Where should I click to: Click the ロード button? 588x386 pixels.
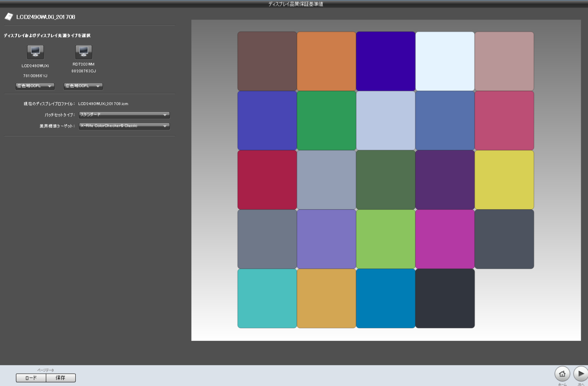pos(31,378)
